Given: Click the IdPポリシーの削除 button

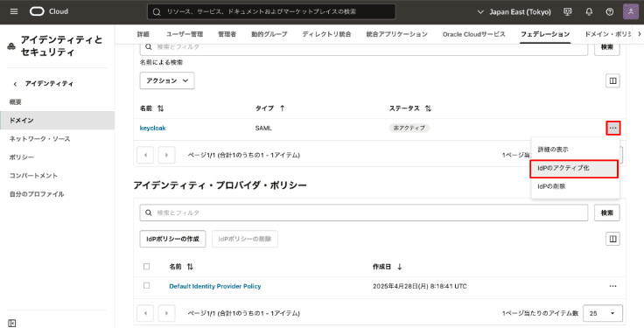Looking at the screenshot, I should pyautogui.click(x=245, y=239).
